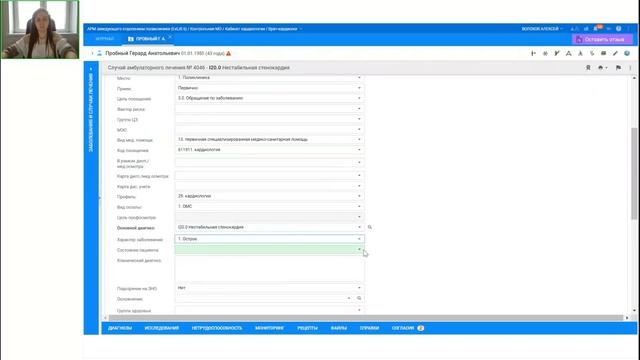Screen dimensions: 640x360
Task: Open the 'Подозрение на ЗНО' dropdown showing Нет
Action: click(270, 288)
